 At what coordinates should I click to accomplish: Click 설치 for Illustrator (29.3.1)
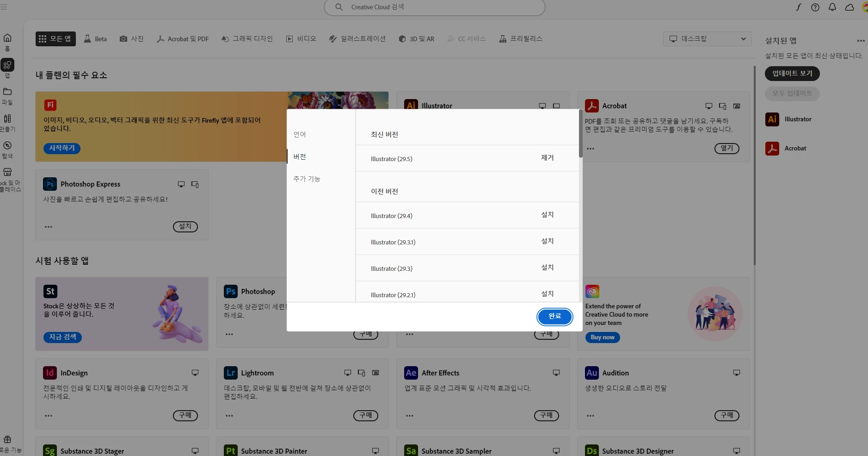click(x=548, y=241)
